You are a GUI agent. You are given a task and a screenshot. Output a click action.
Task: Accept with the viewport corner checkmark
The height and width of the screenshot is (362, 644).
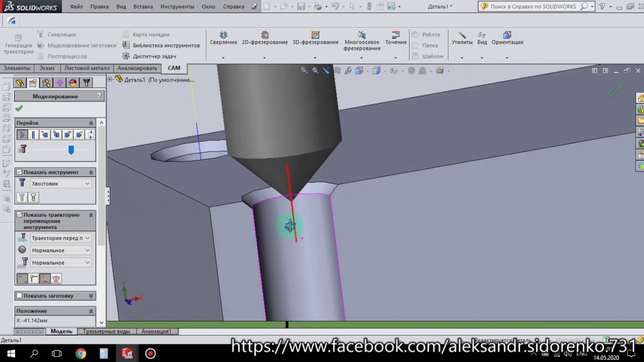(x=614, y=91)
